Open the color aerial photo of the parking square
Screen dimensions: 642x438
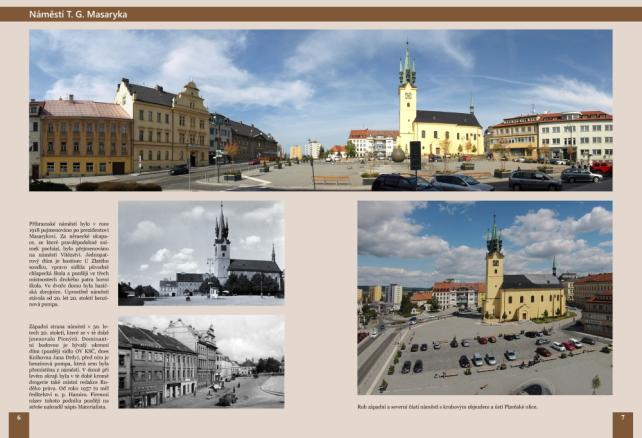tap(484, 297)
